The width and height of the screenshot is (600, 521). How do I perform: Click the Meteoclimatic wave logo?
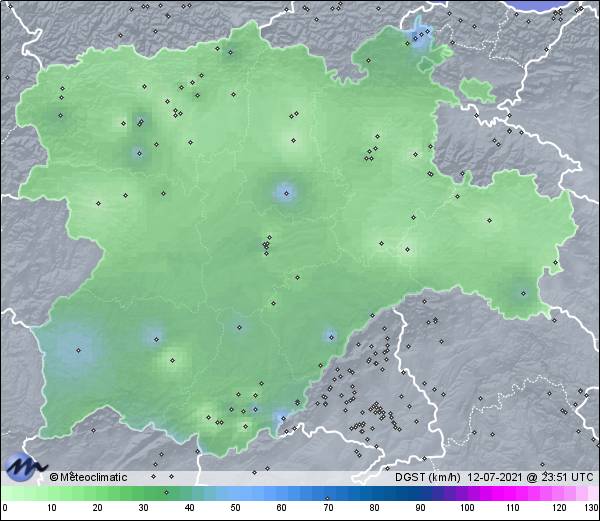coord(25,467)
